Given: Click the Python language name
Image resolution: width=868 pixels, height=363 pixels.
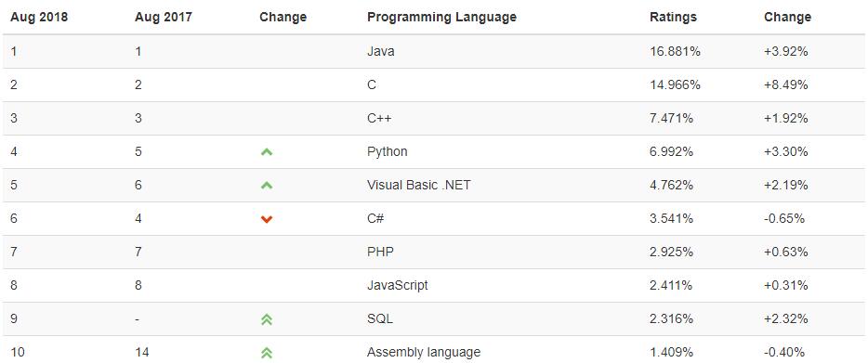Looking at the screenshot, I should click(x=387, y=151).
